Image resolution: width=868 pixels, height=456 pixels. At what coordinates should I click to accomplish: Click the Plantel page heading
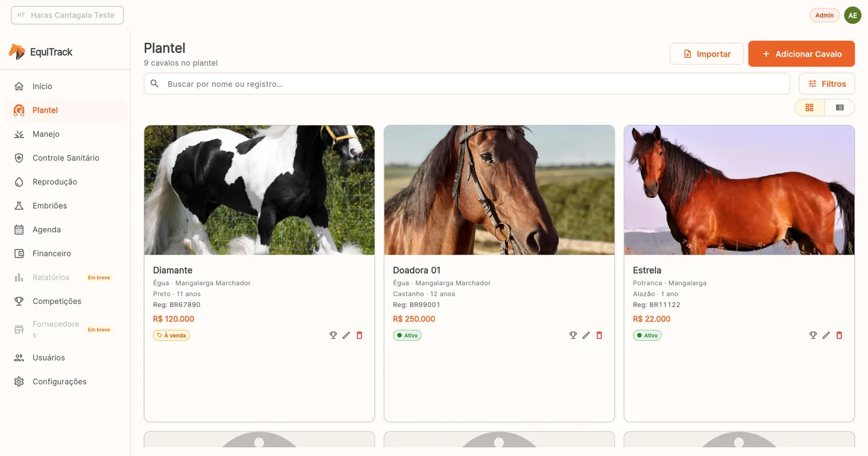[x=165, y=48]
